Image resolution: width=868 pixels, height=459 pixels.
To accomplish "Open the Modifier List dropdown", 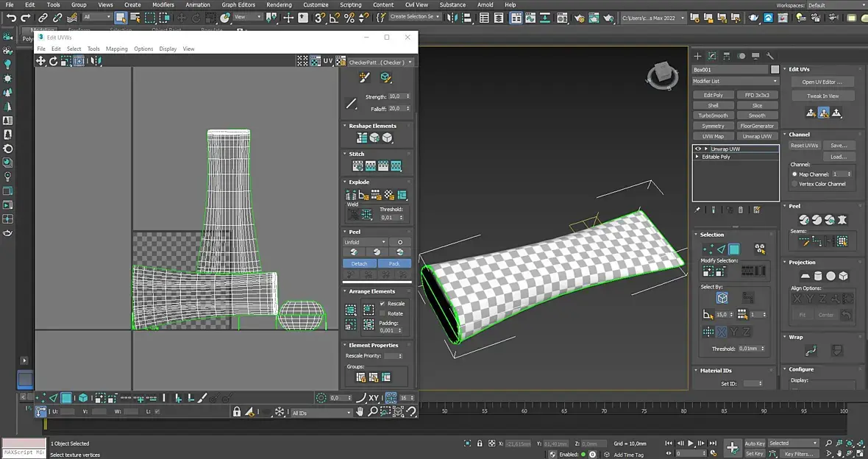I will (x=736, y=81).
